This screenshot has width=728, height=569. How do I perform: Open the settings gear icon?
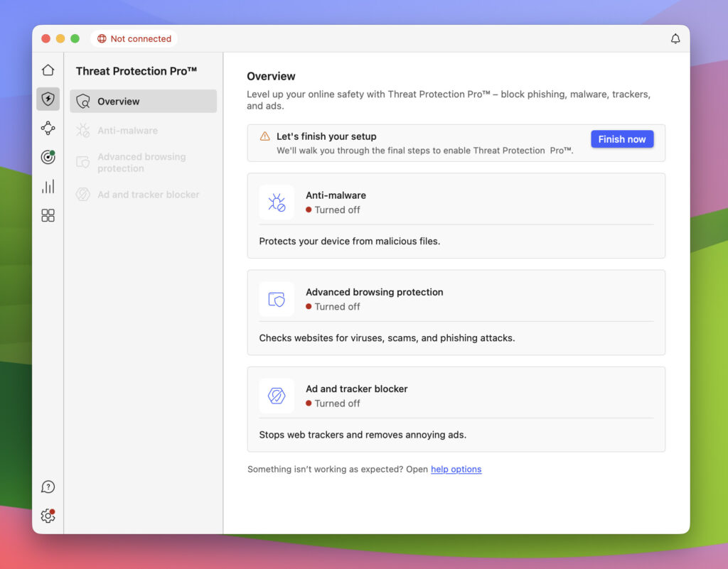(48, 516)
